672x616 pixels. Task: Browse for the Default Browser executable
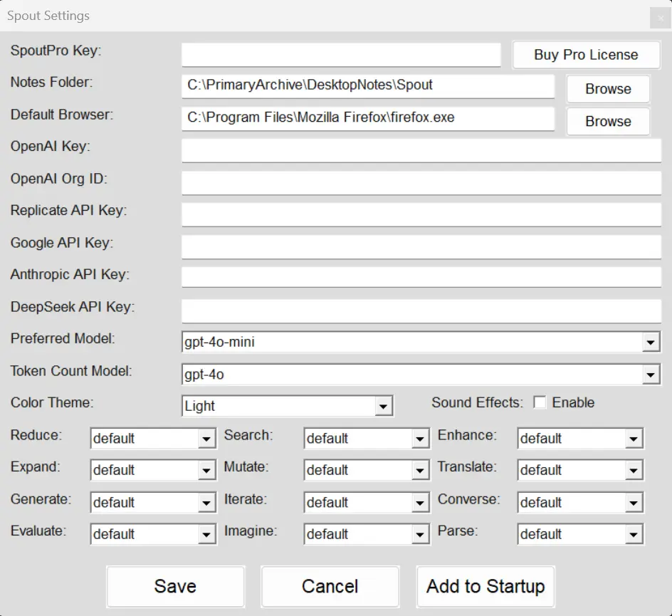coord(608,121)
